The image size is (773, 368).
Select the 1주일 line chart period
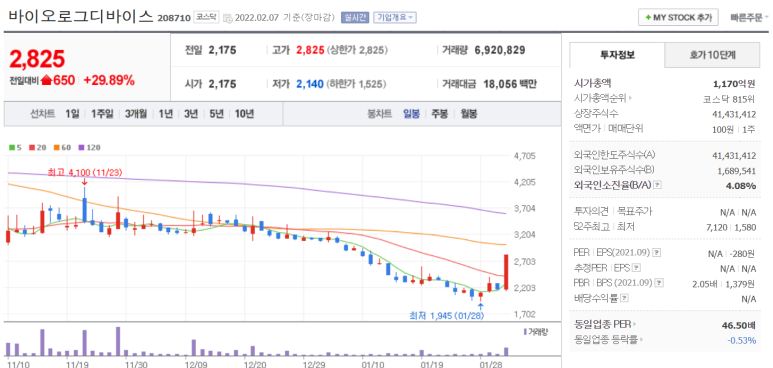click(102, 114)
